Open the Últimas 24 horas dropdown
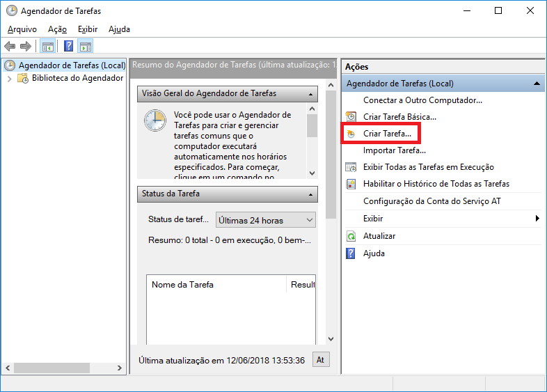Image resolution: width=547 pixels, height=392 pixels. [266, 220]
